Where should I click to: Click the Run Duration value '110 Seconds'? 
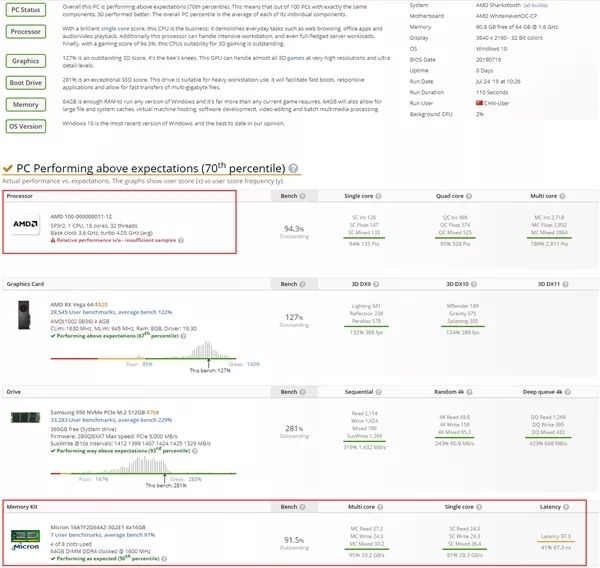492,93
